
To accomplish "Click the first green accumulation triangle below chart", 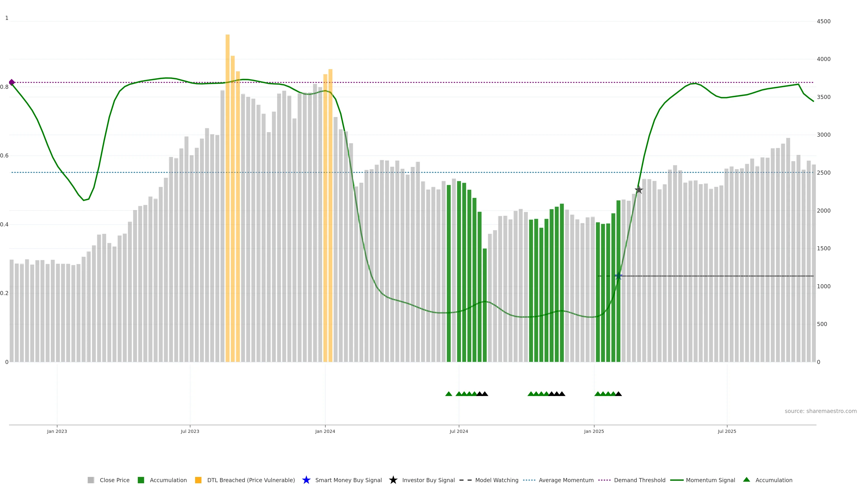I will click(448, 394).
